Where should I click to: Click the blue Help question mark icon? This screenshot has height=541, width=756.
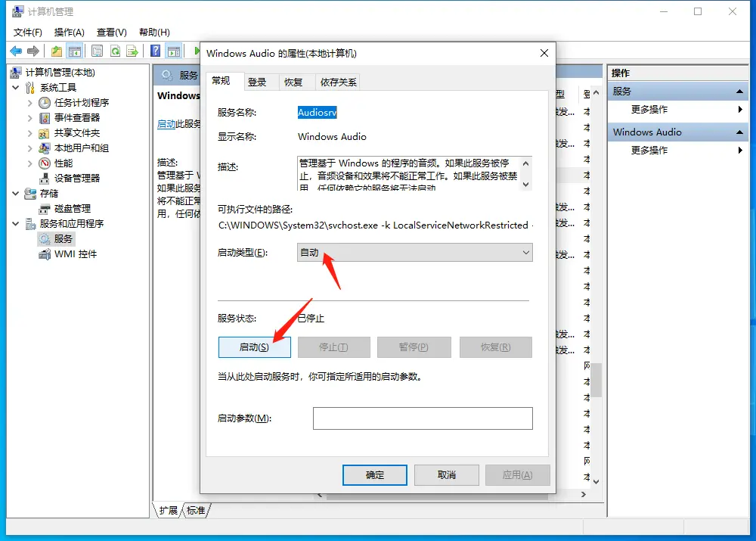[x=155, y=51]
